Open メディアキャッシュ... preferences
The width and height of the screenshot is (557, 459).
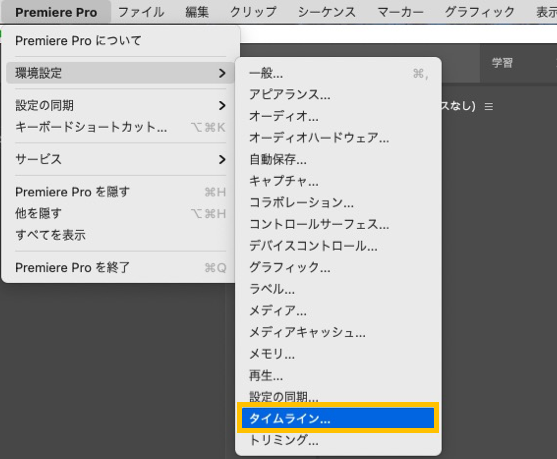338,333
